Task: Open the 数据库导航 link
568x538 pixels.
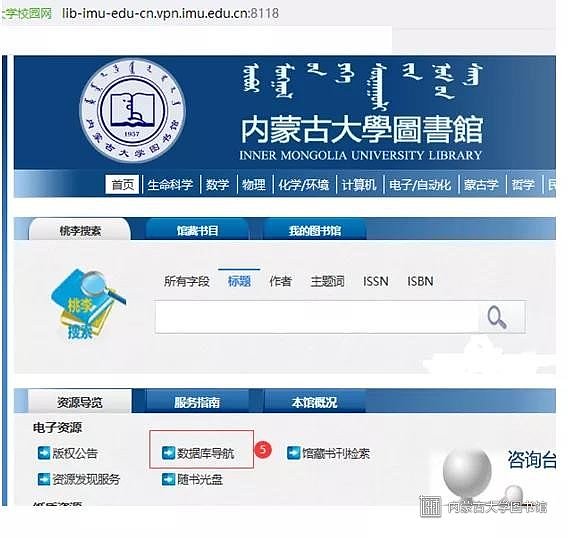Action: click(x=205, y=453)
